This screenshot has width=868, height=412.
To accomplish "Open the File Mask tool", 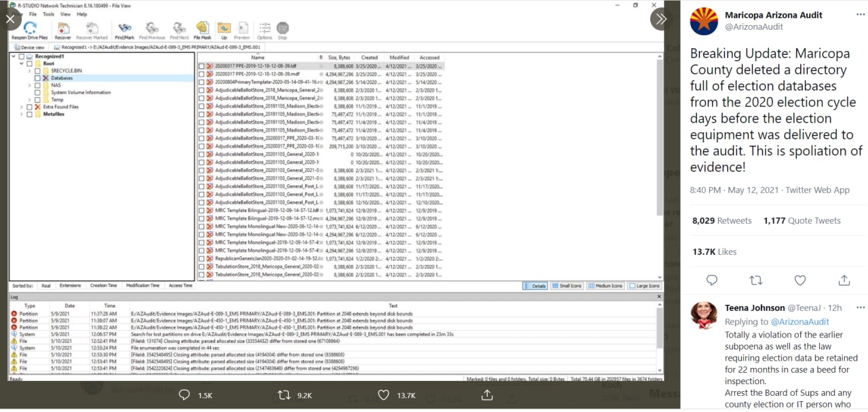I will click(x=202, y=30).
